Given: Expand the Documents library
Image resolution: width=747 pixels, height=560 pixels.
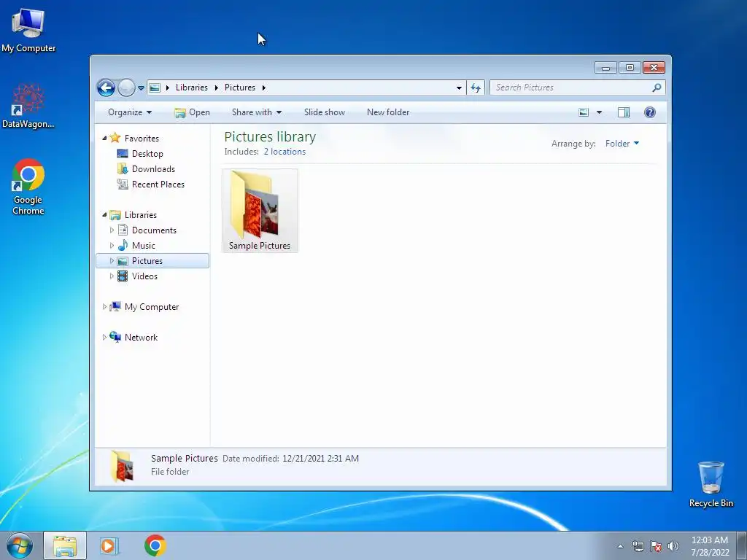Looking at the screenshot, I should pos(112,230).
